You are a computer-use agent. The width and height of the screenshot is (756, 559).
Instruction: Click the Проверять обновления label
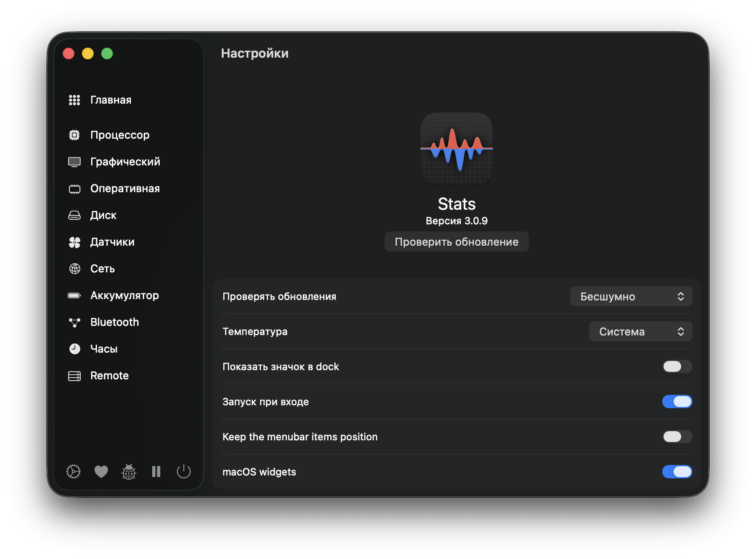pyautogui.click(x=279, y=296)
